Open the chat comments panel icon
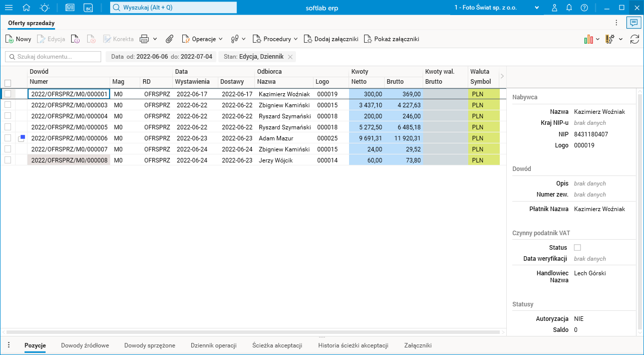The height and width of the screenshot is (355, 644). (633, 23)
